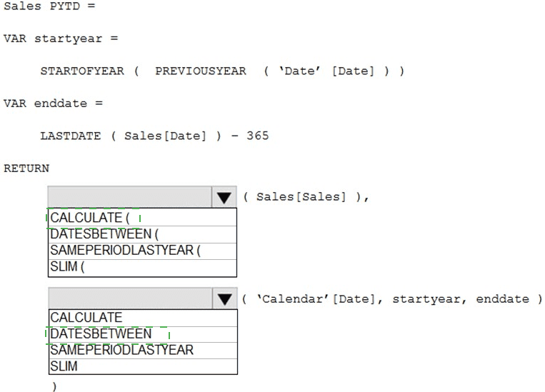Open the dropdown arrow beside 'Calendar'[Date]

[x=225, y=299]
